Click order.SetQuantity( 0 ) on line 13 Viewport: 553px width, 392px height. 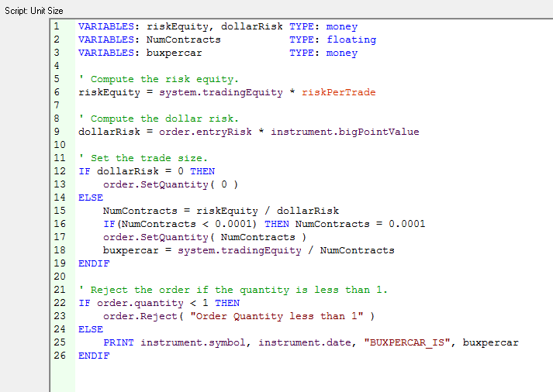pos(171,184)
